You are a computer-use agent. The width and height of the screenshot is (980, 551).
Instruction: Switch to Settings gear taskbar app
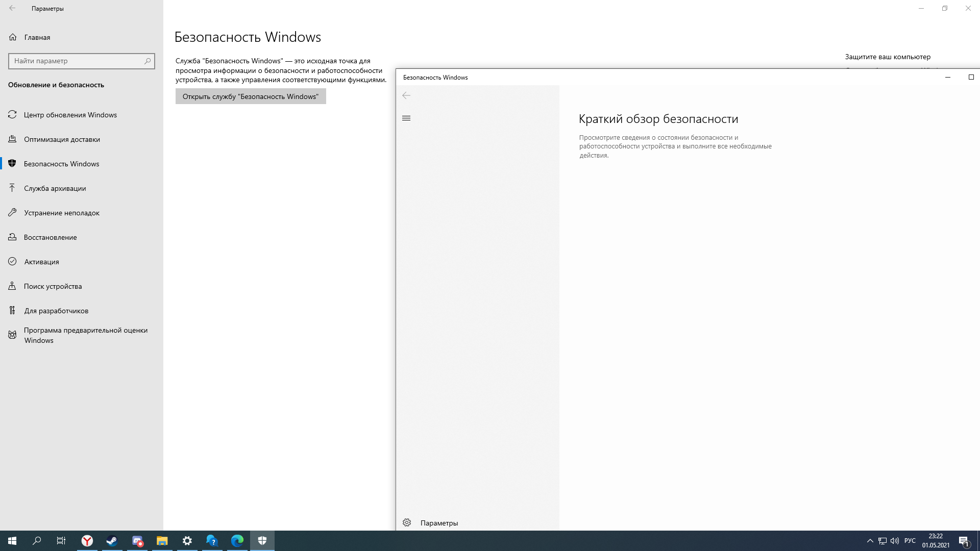coord(187,541)
